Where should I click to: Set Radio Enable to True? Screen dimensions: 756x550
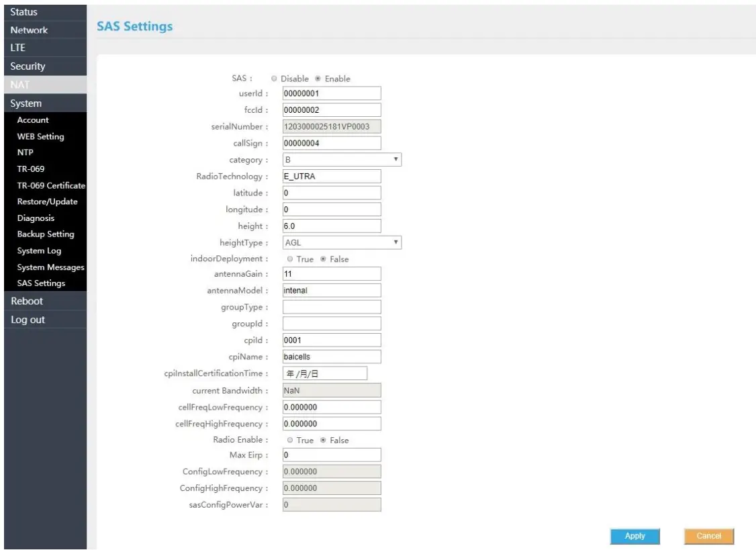289,440
